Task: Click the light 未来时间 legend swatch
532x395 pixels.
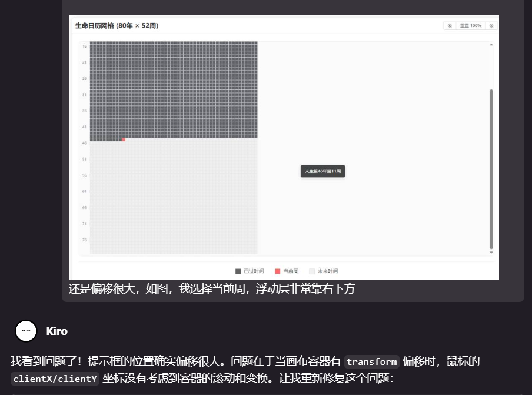Action: point(312,271)
